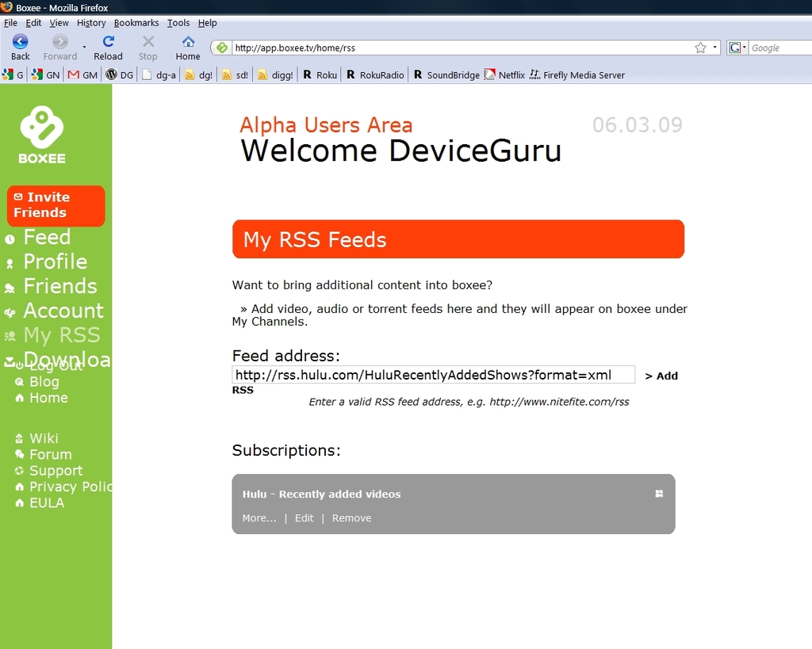The width and height of the screenshot is (812, 649).
Task: Go to the browser Home page
Action: pyautogui.click(x=188, y=48)
